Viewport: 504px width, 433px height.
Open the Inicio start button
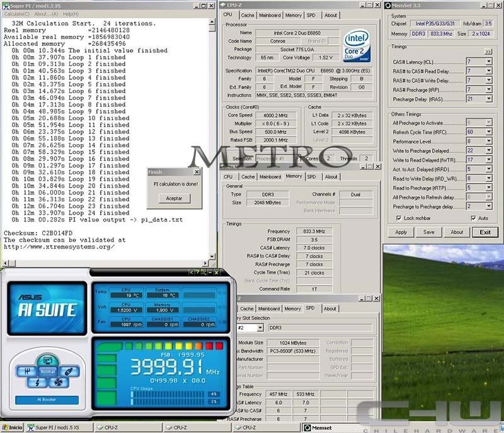pyautogui.click(x=12, y=427)
